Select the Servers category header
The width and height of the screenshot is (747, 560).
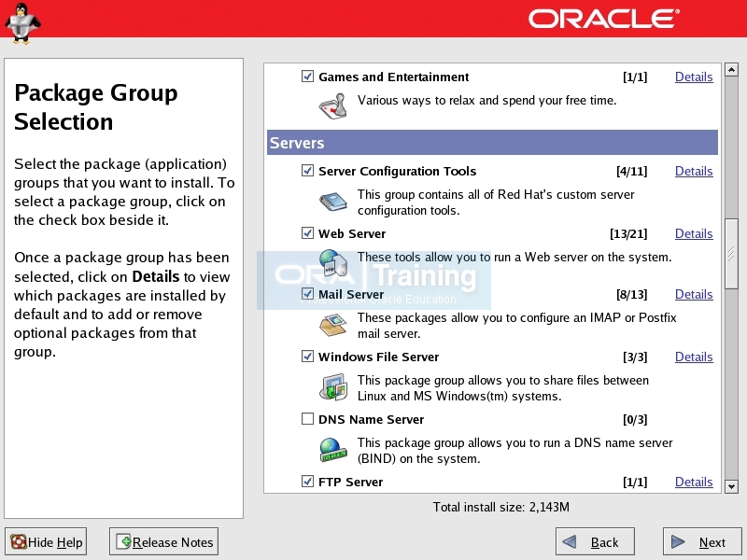[492, 143]
